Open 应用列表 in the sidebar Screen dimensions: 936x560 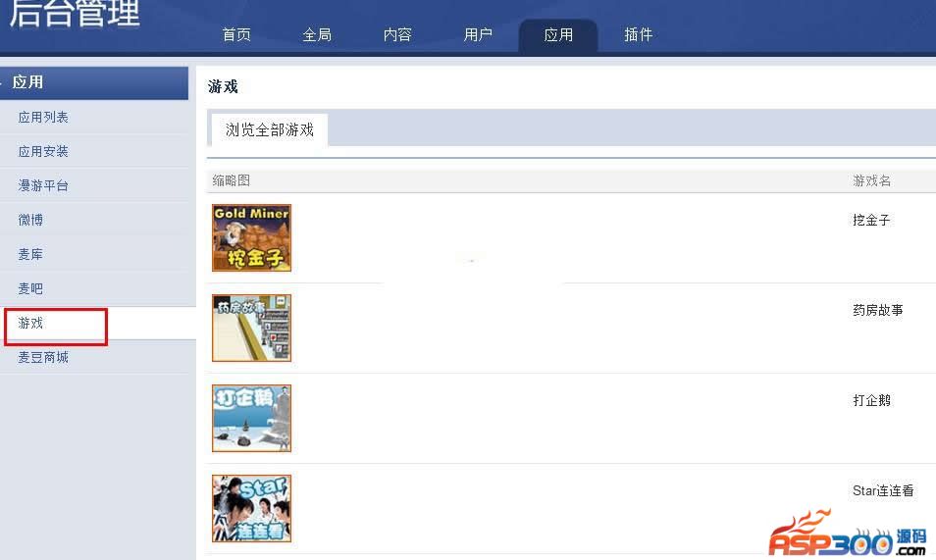click(x=43, y=117)
